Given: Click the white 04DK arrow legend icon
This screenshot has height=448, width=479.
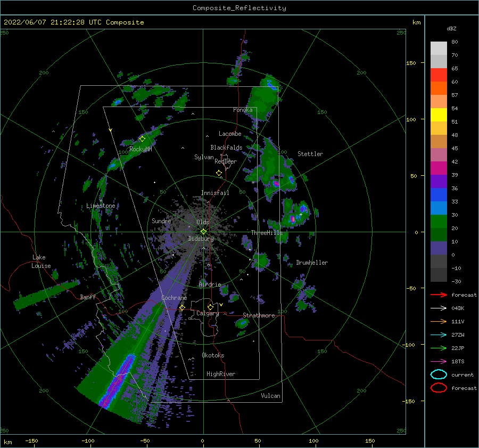Looking at the screenshot, I should coord(439,308).
